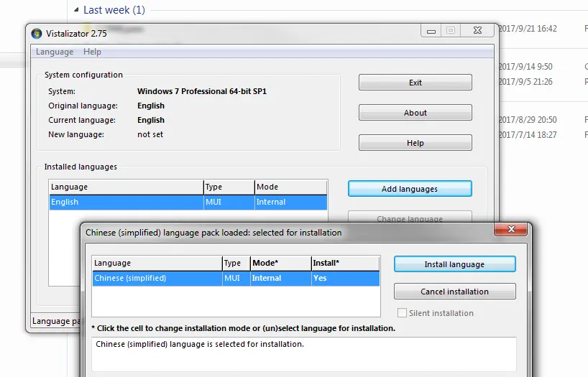
Task: Click the Change language button
Action: tap(410, 218)
